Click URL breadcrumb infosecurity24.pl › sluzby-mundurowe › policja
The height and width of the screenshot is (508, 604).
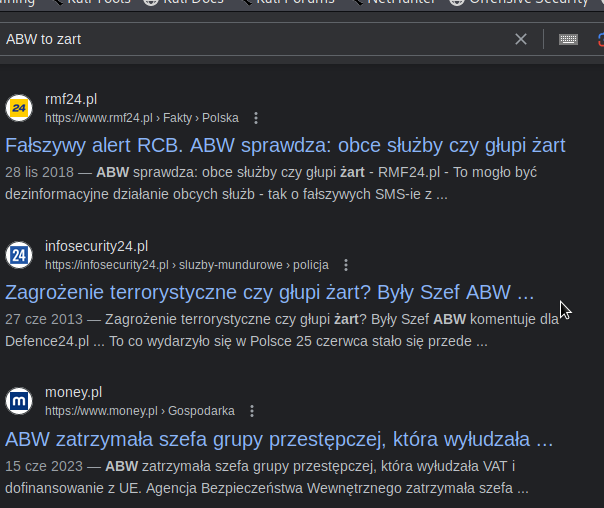point(187,265)
